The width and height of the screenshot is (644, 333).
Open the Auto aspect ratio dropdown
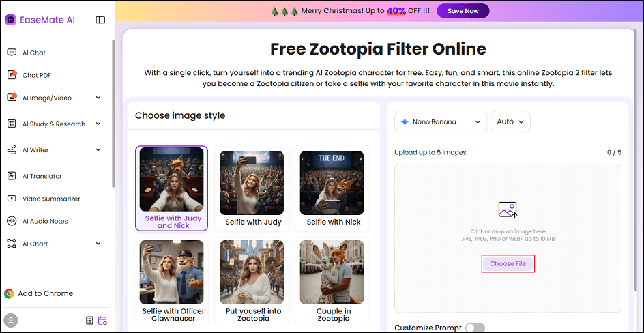510,121
